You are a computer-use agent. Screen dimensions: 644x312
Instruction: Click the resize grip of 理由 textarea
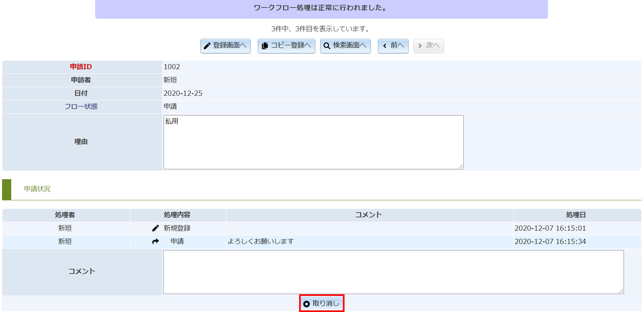(x=461, y=166)
